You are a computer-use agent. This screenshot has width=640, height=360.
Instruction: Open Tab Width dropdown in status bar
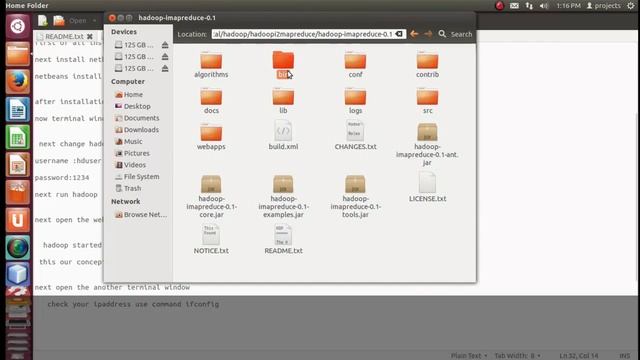coord(518,356)
